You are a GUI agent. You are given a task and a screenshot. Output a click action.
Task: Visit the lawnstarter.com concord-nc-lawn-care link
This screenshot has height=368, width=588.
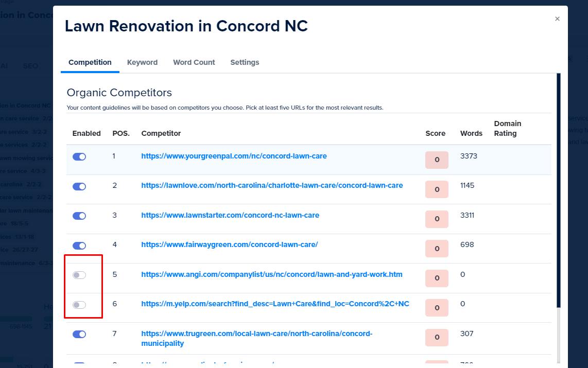[230, 215]
